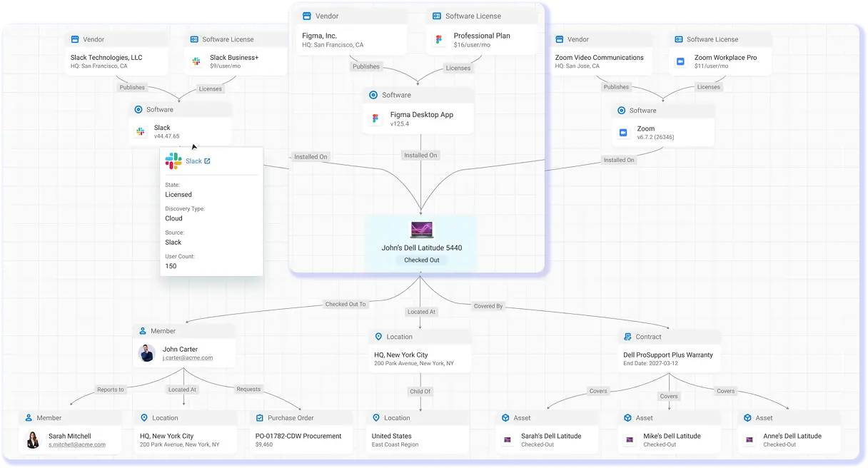Open j.carter@acme.com email link

click(x=188, y=358)
